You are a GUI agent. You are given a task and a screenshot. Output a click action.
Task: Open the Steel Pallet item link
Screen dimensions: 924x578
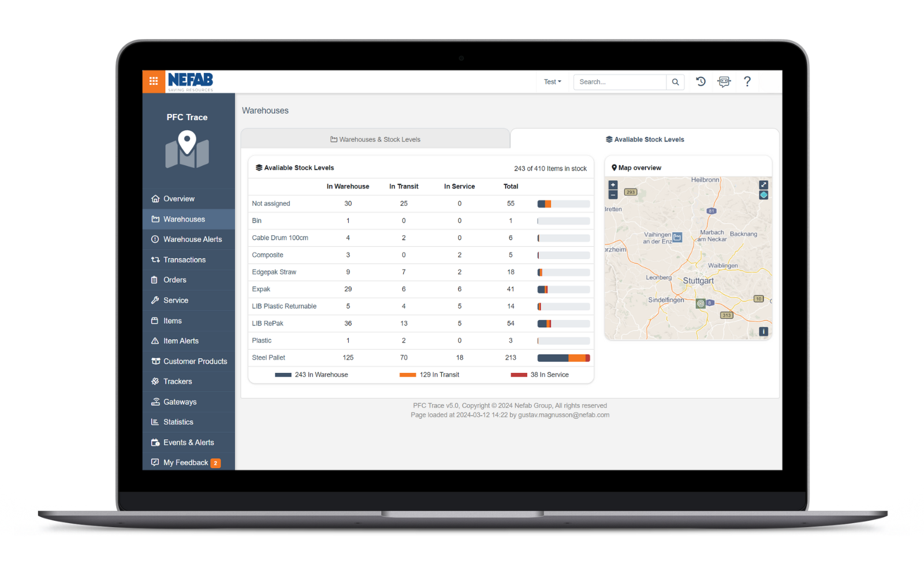click(269, 358)
